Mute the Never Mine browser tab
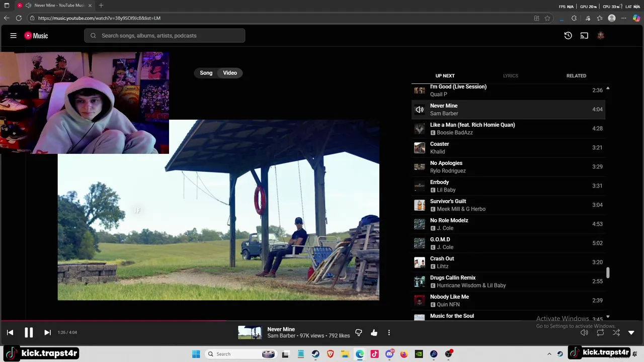Image resolution: width=644 pixels, height=362 pixels. pyautogui.click(x=29, y=6)
